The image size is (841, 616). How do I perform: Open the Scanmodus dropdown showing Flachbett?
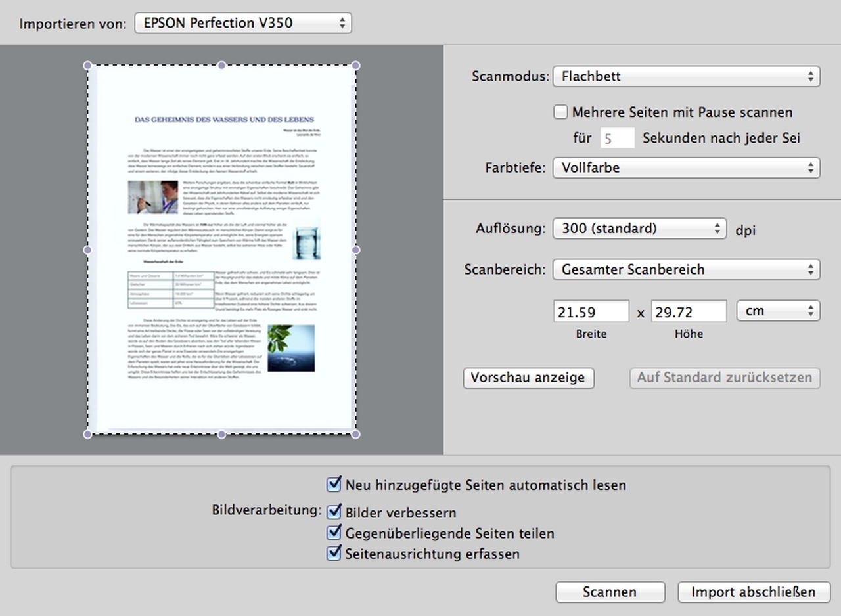tap(687, 76)
